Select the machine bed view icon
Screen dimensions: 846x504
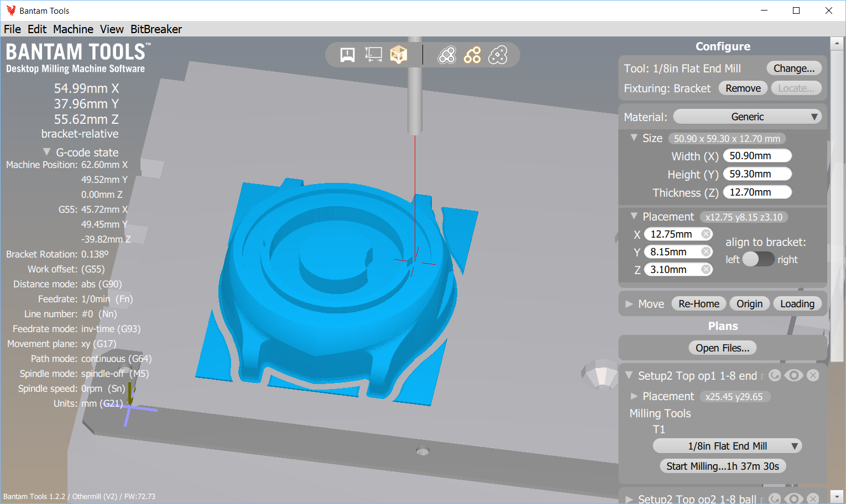coord(347,54)
